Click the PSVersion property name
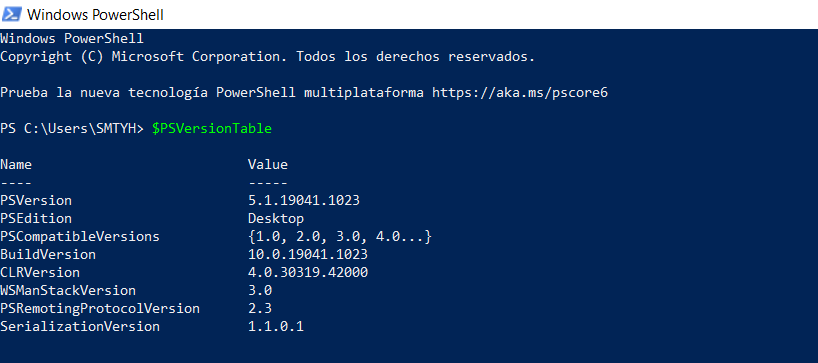The image size is (818, 363). (x=36, y=201)
